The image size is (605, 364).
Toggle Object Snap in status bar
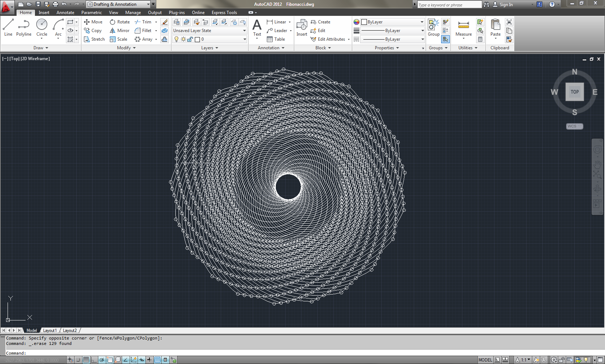[x=110, y=360]
